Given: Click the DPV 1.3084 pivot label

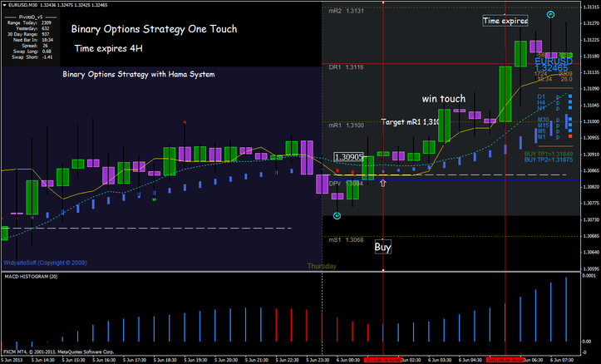Looking at the screenshot, I should [346, 184].
